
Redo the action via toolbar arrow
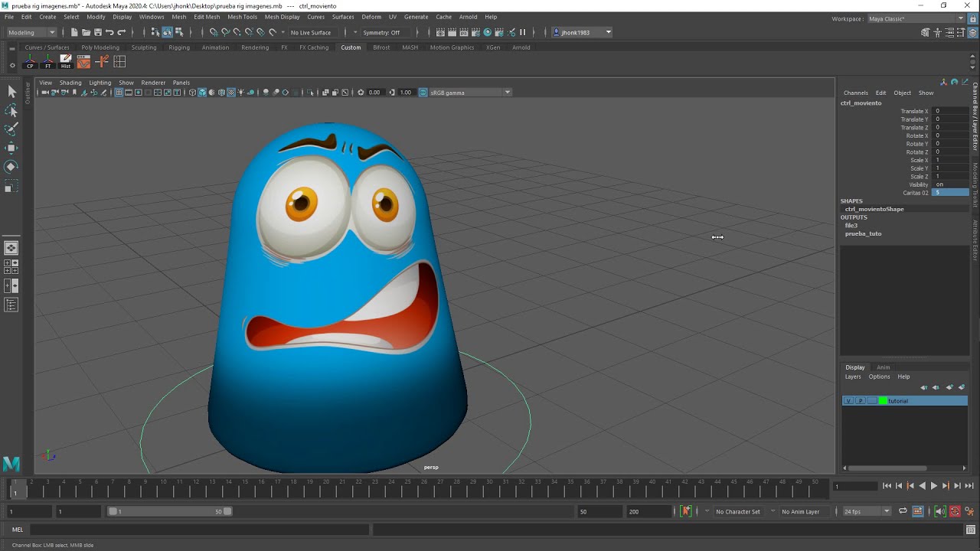point(121,32)
